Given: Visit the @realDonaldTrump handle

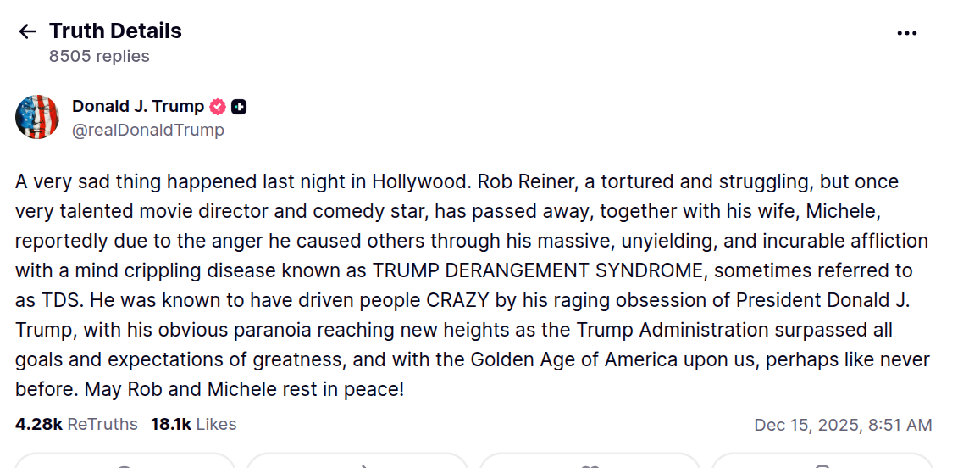Looking at the screenshot, I should 148,130.
